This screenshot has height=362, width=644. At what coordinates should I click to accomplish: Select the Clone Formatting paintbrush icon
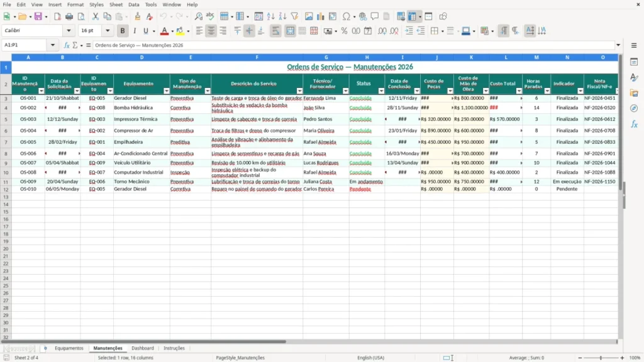point(138,16)
